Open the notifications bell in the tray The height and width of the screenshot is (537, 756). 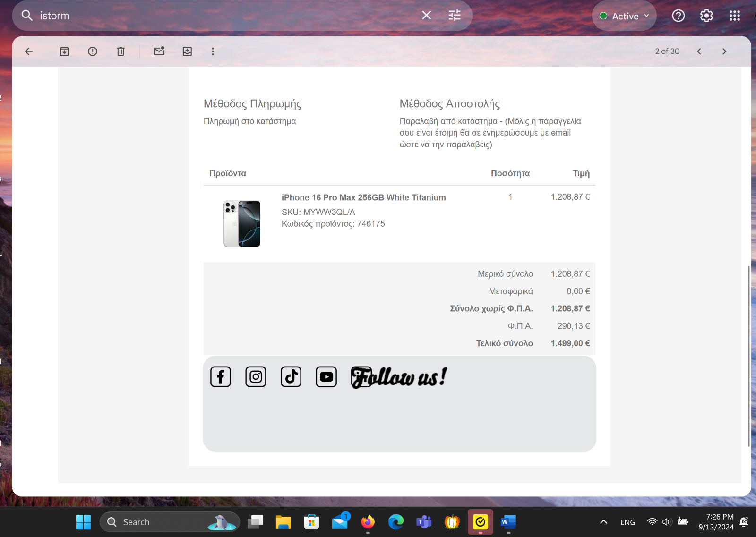pyautogui.click(x=744, y=522)
